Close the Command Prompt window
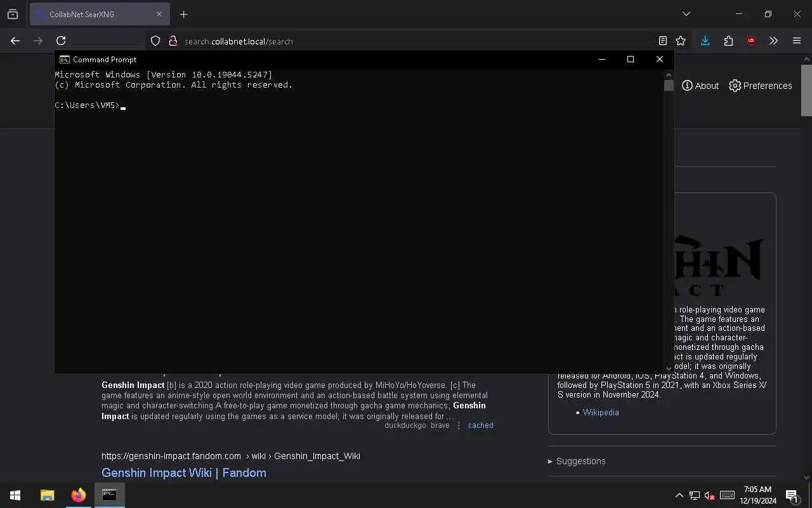The image size is (812, 508). pyautogui.click(x=660, y=59)
